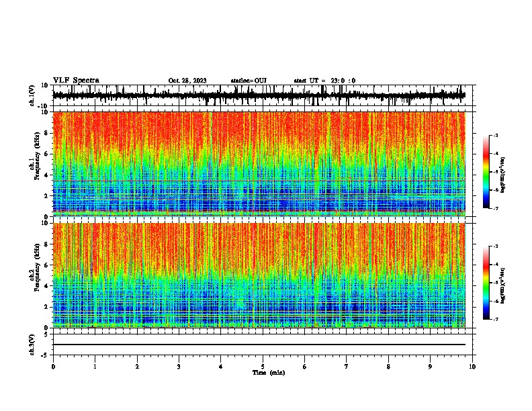The image size is (532, 411).
Task: Click the "10" tick on the time axis
Action: [x=472, y=367]
